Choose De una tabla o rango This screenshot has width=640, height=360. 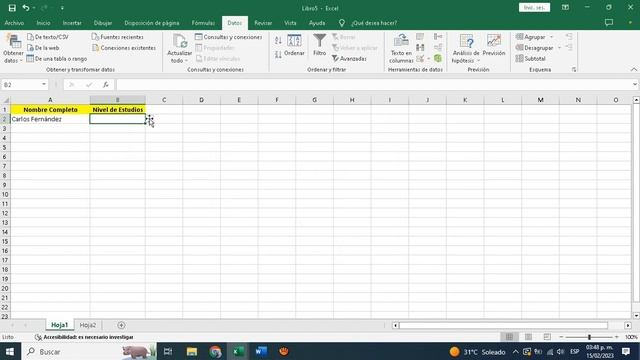pyautogui.click(x=56, y=59)
